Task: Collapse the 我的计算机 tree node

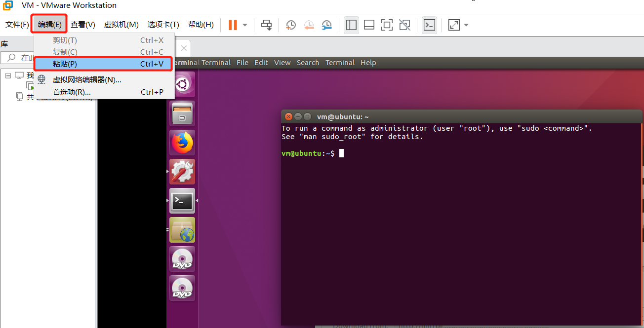Action: (8, 75)
